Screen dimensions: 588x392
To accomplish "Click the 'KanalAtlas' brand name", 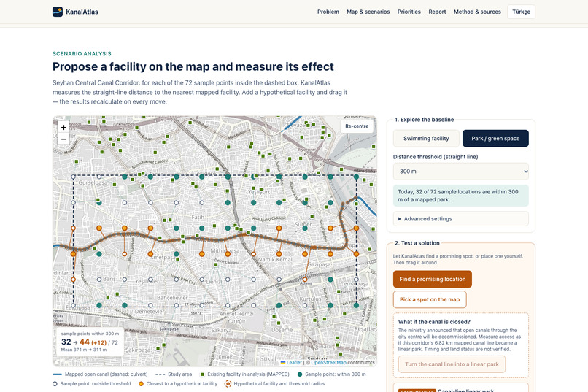I will pyautogui.click(x=82, y=12).
